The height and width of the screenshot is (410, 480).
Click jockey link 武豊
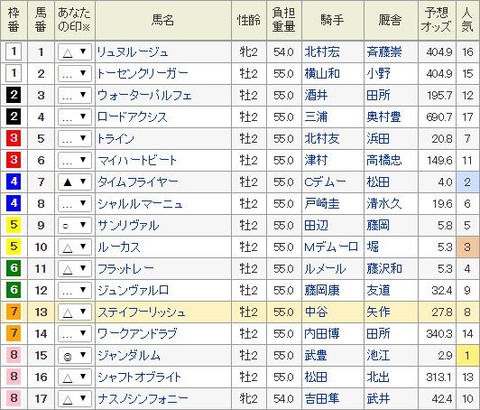coord(315,355)
